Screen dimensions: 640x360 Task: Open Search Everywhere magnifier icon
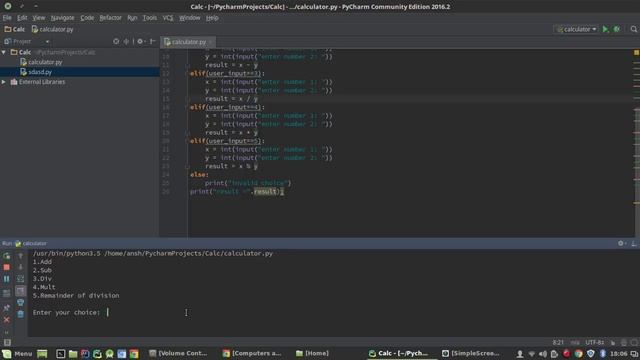click(633, 29)
